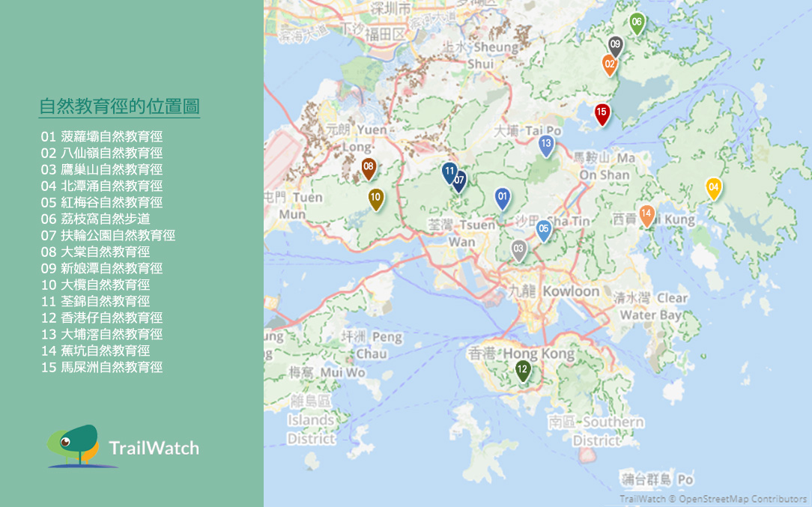Click the dark gray marker numbered 09

click(x=616, y=46)
